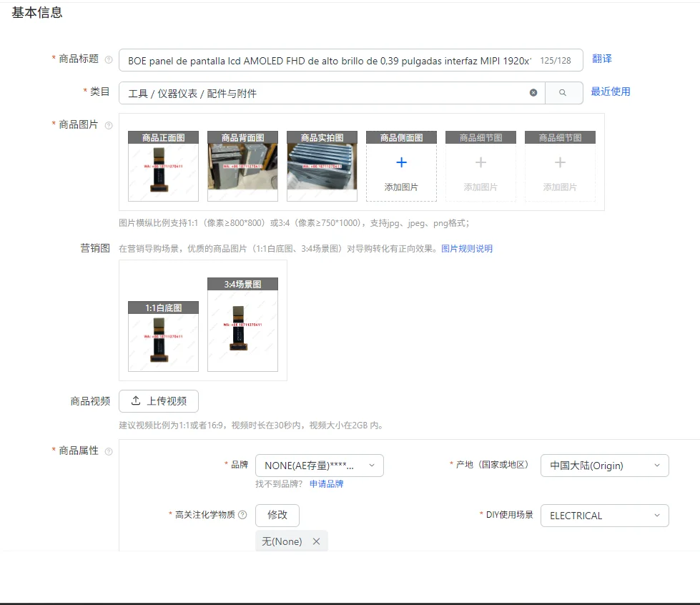Add an image to the 商品侧面图 slot

tap(401, 166)
